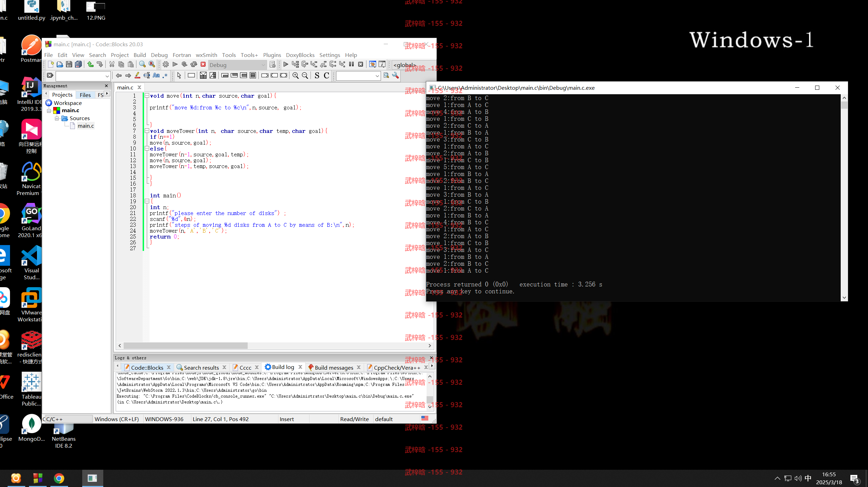868x487 pixels.
Task: Open the File menu
Action: pyautogui.click(x=48, y=55)
